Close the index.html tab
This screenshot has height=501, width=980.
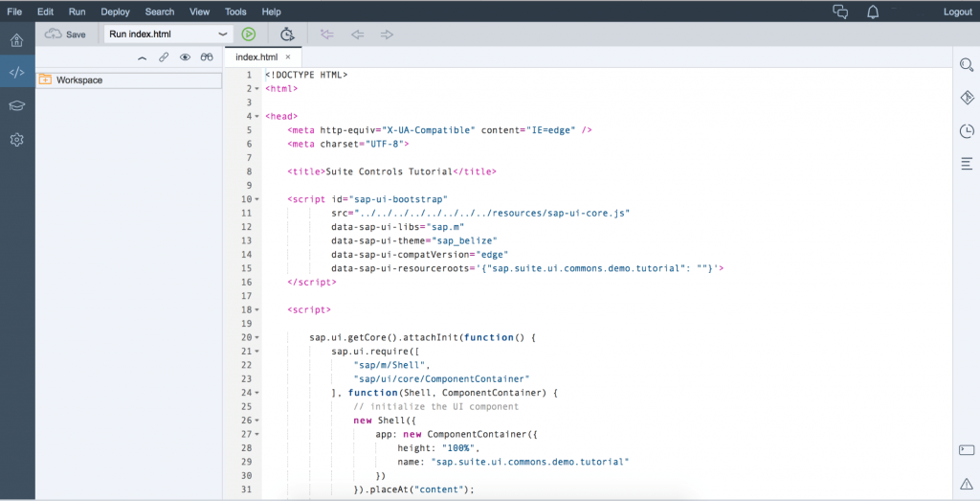click(288, 57)
